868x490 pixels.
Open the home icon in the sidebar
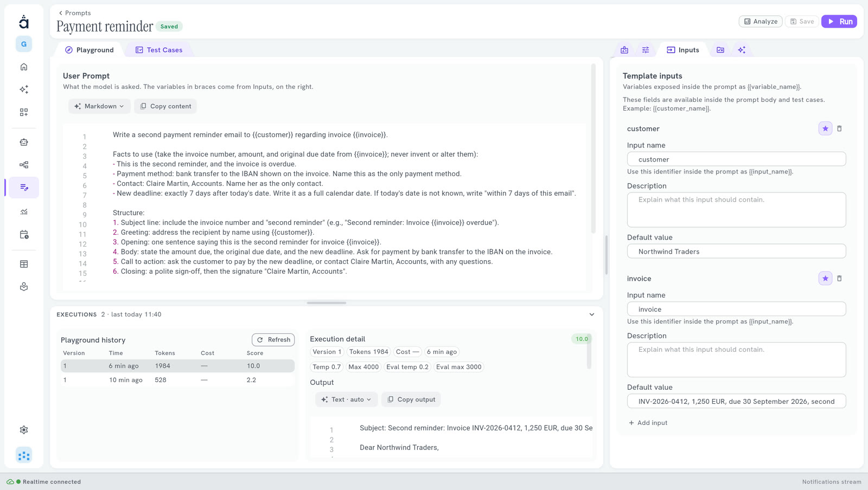pyautogui.click(x=24, y=67)
